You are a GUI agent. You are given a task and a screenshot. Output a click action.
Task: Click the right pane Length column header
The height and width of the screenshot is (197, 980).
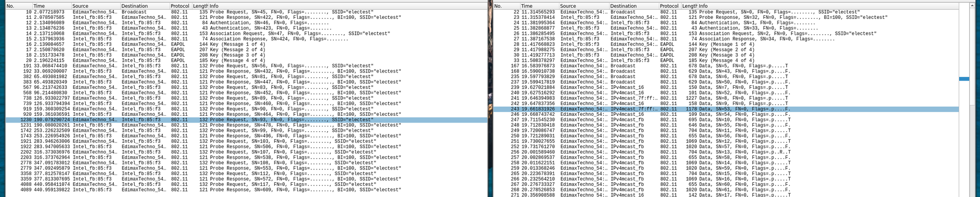click(689, 6)
